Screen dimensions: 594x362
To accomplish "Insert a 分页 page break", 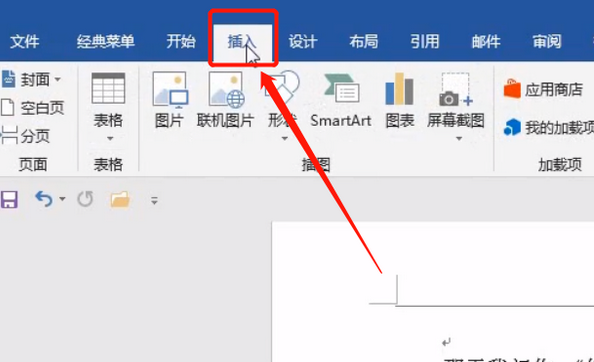I will click(x=26, y=136).
